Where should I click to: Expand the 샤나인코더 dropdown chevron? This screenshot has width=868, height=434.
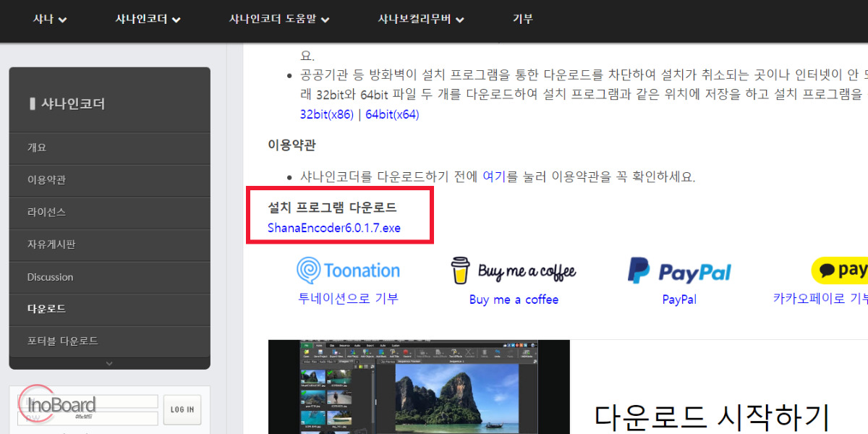click(176, 20)
